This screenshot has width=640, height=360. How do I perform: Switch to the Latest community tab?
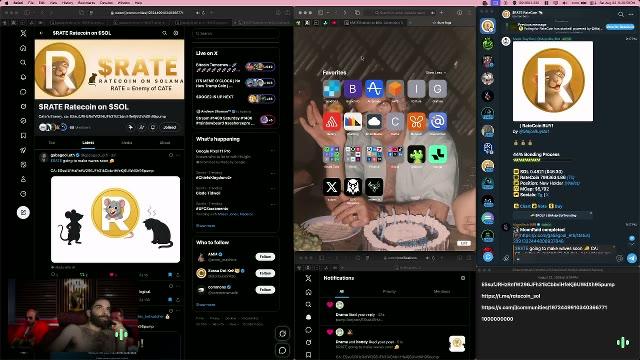pyautogui.click(x=88, y=142)
